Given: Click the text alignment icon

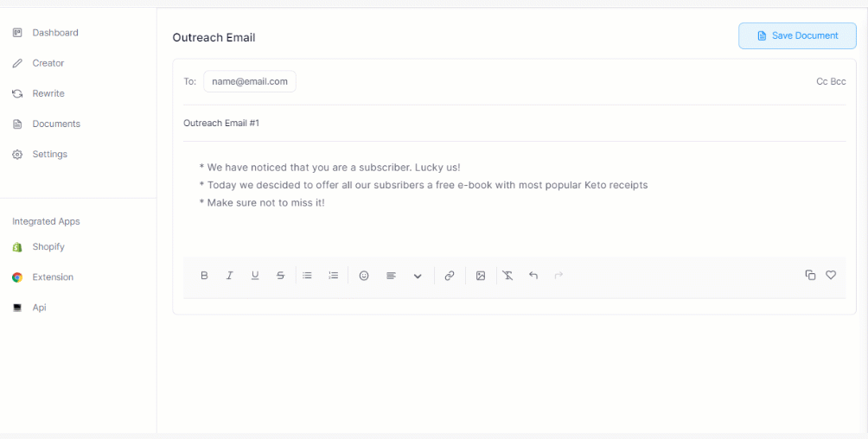Looking at the screenshot, I should click(x=391, y=276).
